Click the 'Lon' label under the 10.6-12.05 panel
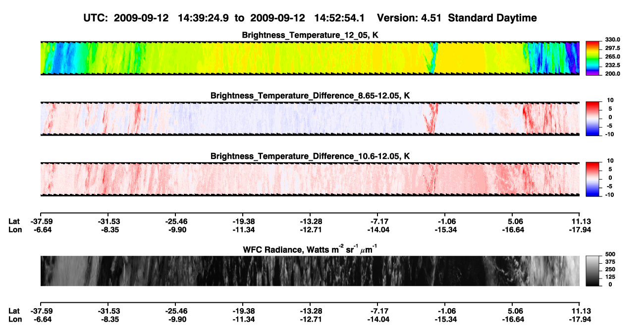 click(14, 230)
